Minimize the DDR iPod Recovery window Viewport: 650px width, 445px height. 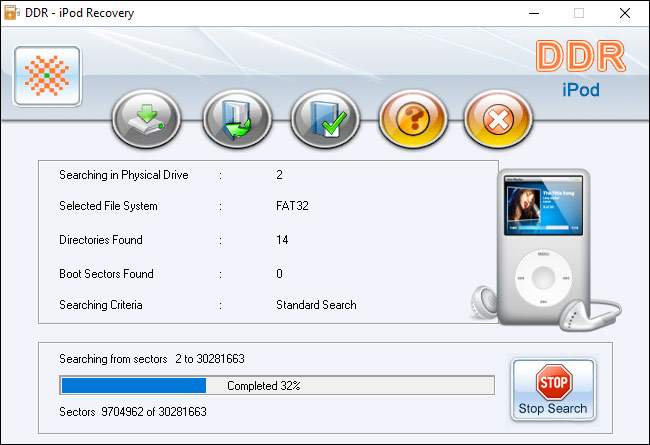tap(534, 13)
